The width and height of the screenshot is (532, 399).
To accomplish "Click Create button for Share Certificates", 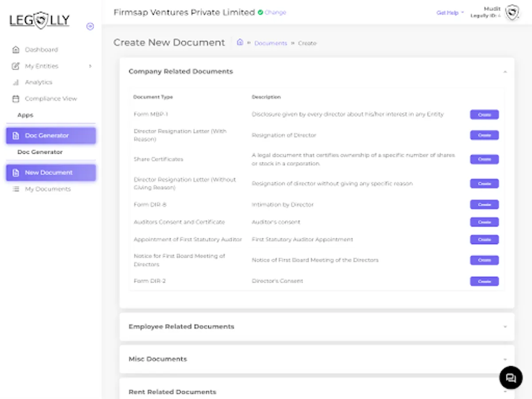I will [x=484, y=159].
